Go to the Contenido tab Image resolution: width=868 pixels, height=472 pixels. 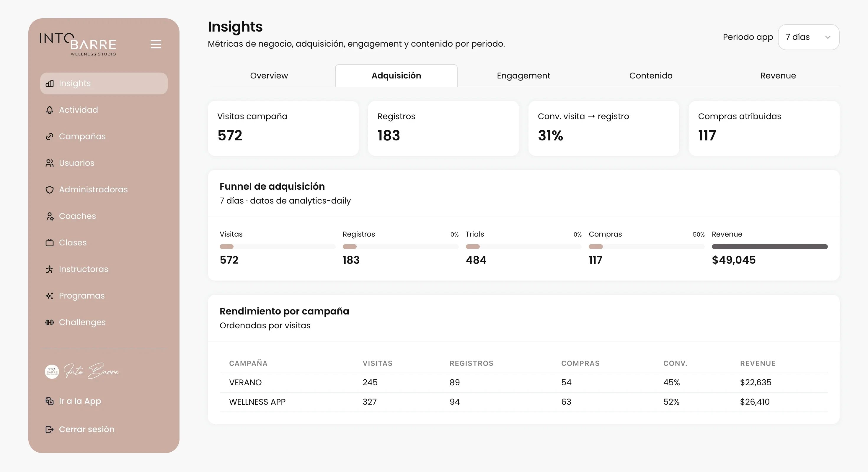651,76
